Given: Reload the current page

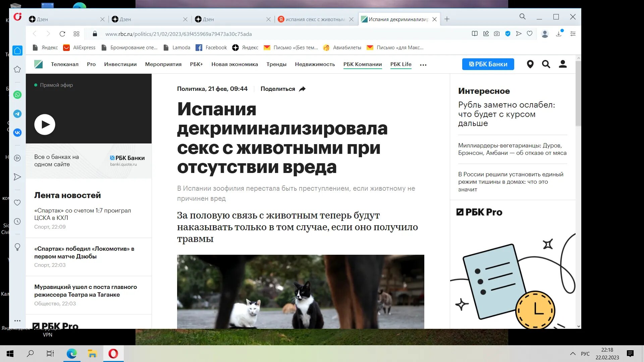Looking at the screenshot, I should pos(62,34).
